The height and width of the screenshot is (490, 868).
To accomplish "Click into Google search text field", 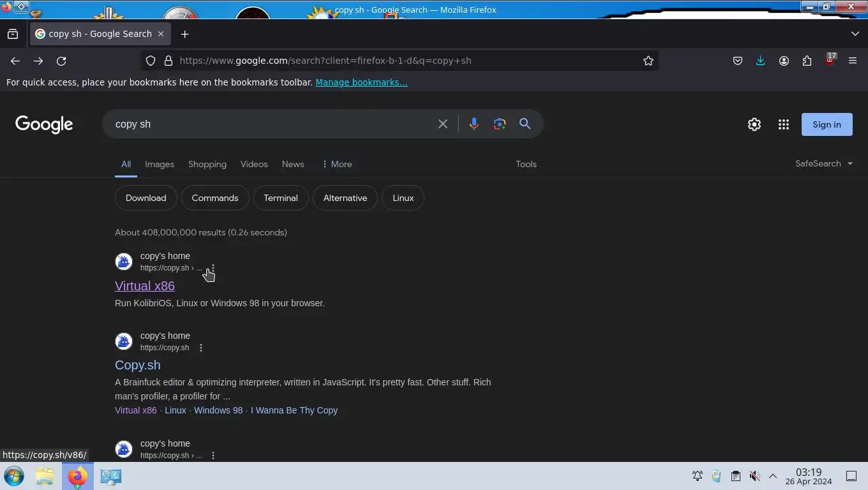I will coord(271,124).
